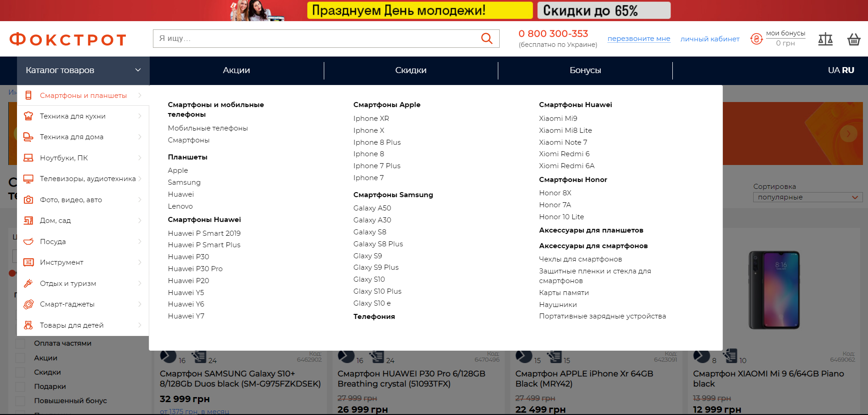The width and height of the screenshot is (868, 415).
Task: Switch site language to UA
Action: [x=834, y=70]
